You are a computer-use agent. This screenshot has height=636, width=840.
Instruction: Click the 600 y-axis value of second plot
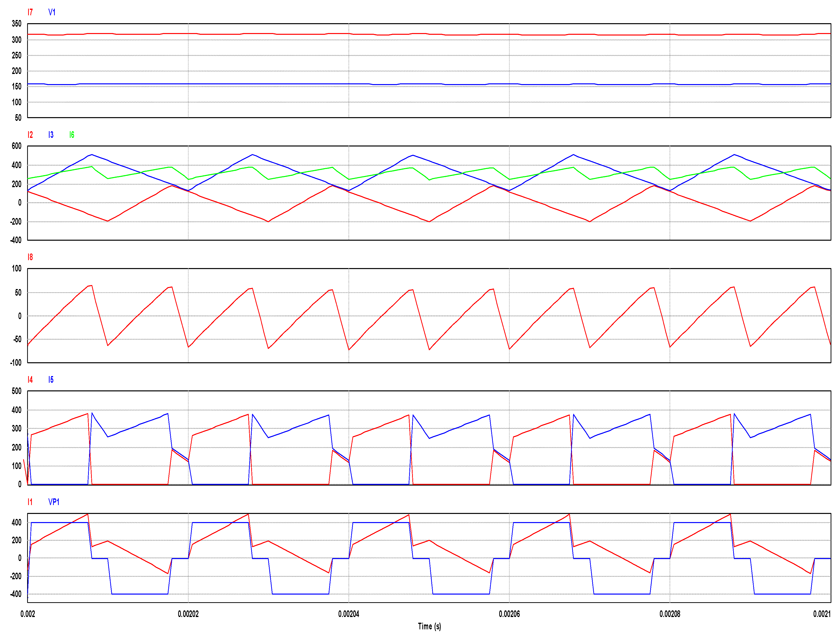16,146
